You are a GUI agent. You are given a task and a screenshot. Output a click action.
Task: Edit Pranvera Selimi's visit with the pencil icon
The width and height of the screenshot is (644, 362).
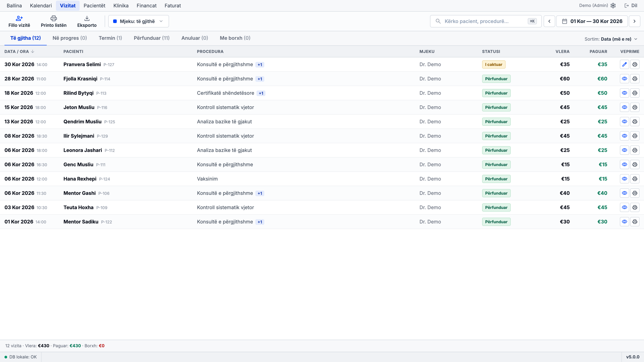tap(625, 64)
